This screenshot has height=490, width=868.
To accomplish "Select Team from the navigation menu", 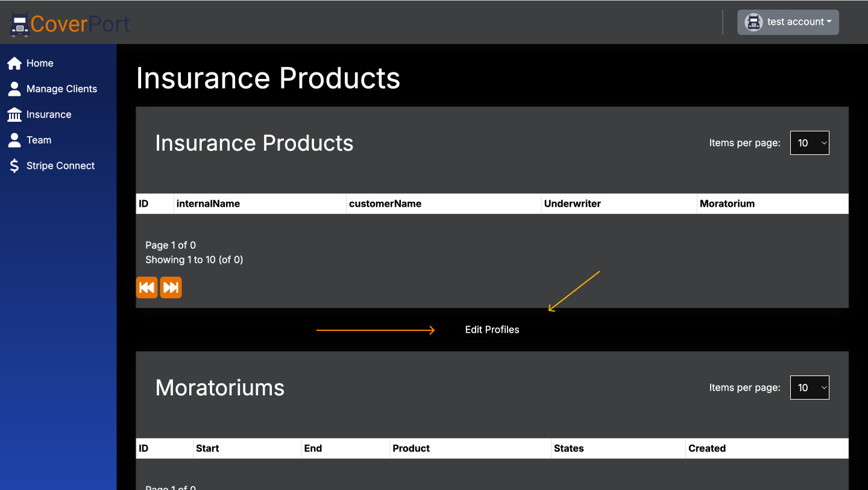I will 39,140.
